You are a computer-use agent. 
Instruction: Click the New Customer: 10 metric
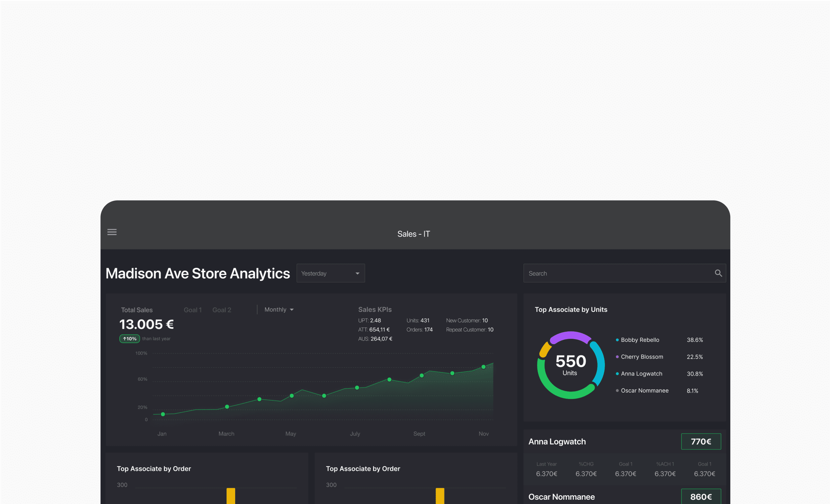(467, 321)
